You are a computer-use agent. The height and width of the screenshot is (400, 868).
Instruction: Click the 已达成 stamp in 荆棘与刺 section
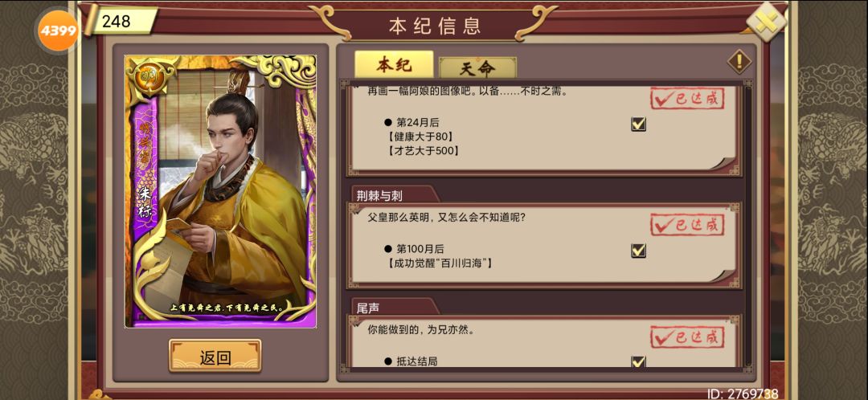pos(687,225)
